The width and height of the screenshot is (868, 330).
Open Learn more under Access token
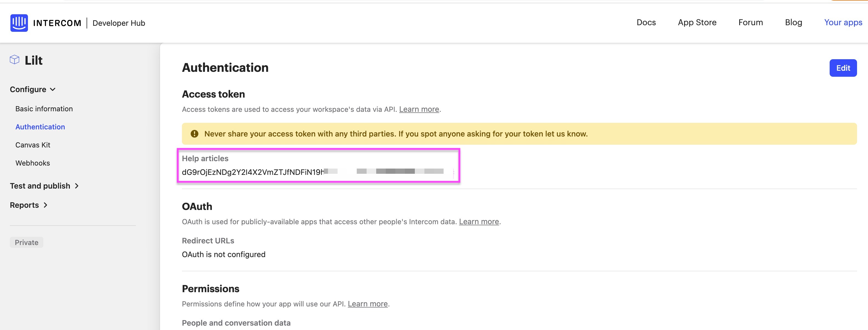click(419, 109)
